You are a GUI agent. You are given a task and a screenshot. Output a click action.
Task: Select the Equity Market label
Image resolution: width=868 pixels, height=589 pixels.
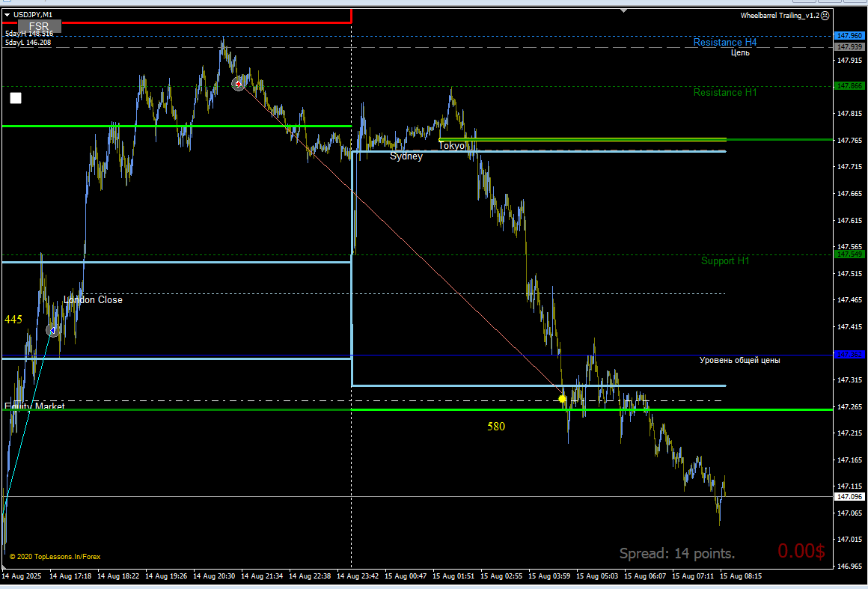click(34, 406)
